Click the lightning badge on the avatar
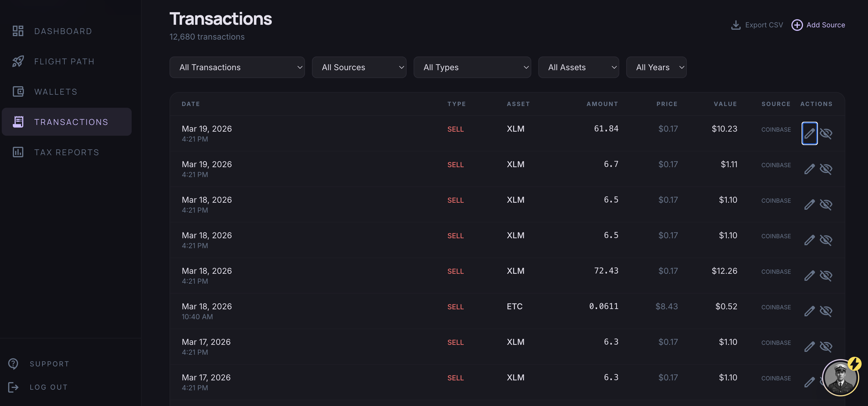The width and height of the screenshot is (868, 406). point(855,363)
